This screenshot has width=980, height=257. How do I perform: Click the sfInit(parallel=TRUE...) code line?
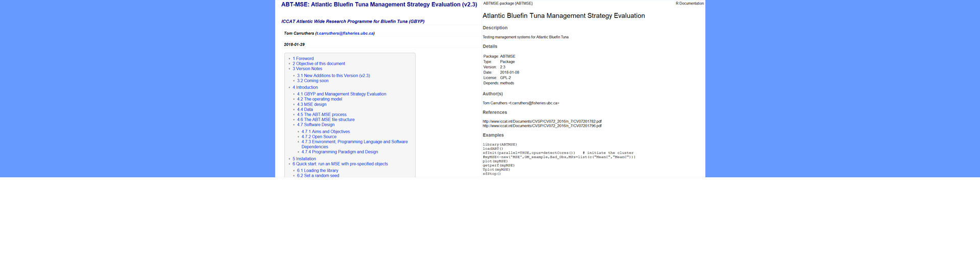click(x=558, y=153)
